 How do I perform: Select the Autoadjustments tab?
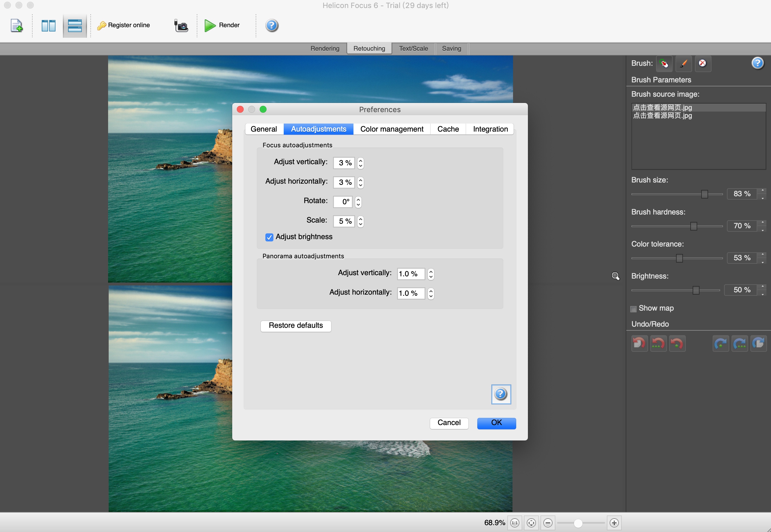point(319,129)
